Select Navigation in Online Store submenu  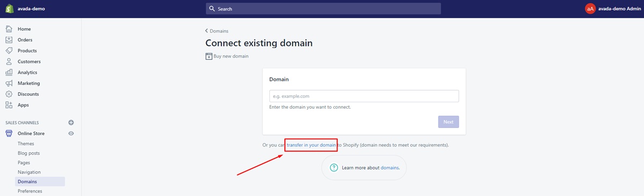pyautogui.click(x=29, y=172)
